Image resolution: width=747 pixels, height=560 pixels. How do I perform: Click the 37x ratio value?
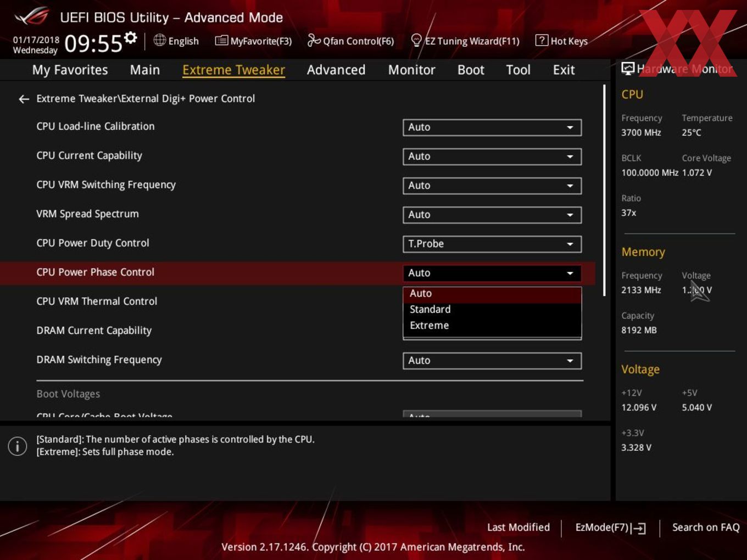click(x=629, y=212)
